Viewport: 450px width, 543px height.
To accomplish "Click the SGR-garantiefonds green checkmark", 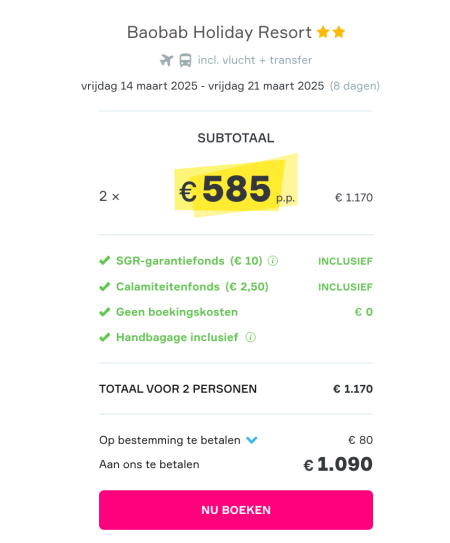I will coord(105,260).
